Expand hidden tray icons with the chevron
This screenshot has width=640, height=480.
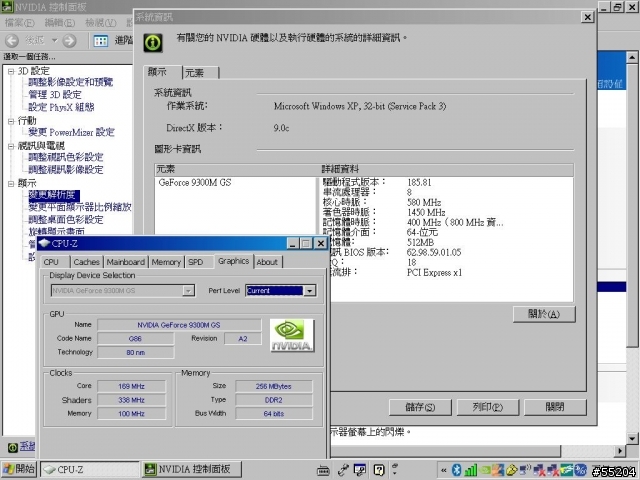(x=443, y=470)
